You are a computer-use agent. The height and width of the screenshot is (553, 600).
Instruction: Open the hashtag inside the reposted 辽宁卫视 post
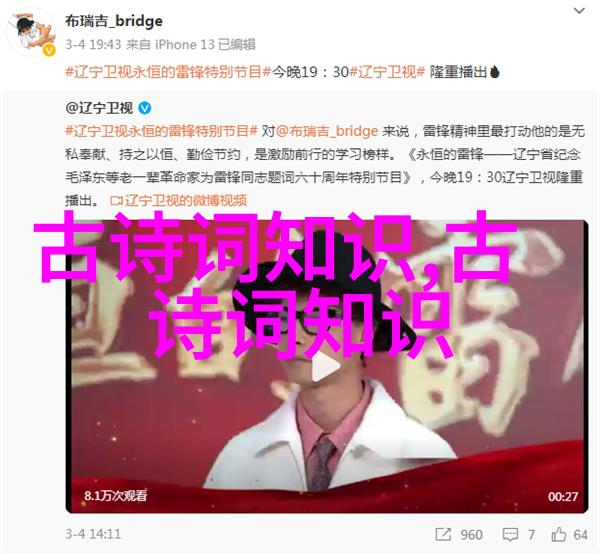click(162, 131)
